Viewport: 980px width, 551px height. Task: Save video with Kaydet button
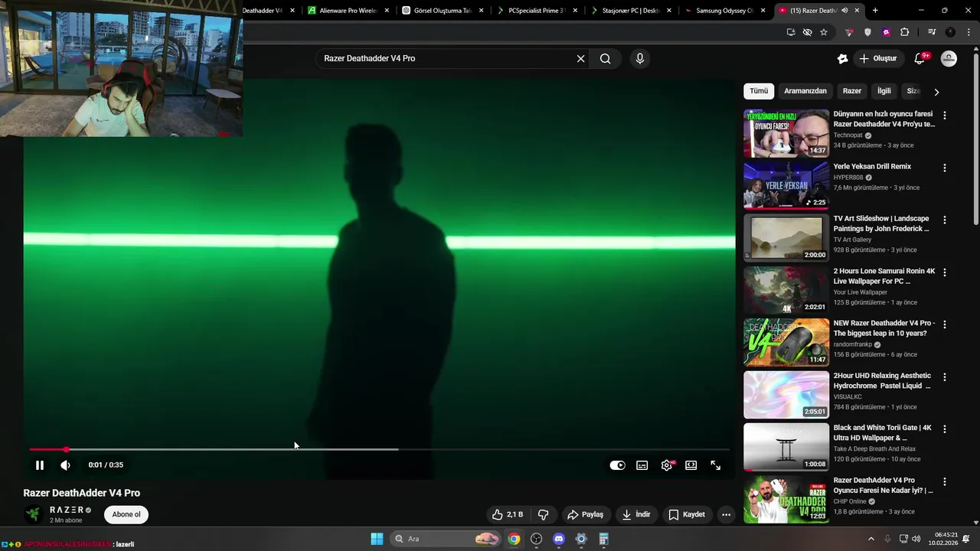pos(687,514)
